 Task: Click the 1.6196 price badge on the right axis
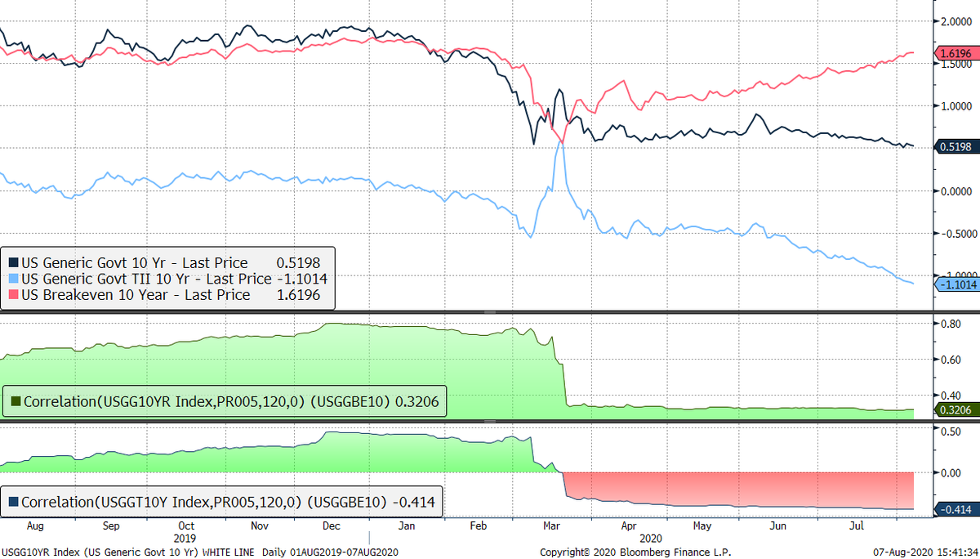[x=955, y=55]
